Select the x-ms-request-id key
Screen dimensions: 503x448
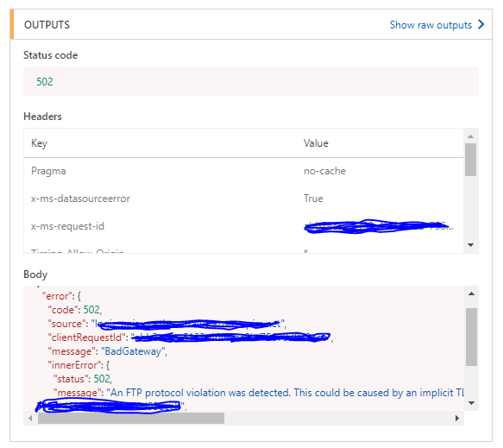[x=67, y=226]
